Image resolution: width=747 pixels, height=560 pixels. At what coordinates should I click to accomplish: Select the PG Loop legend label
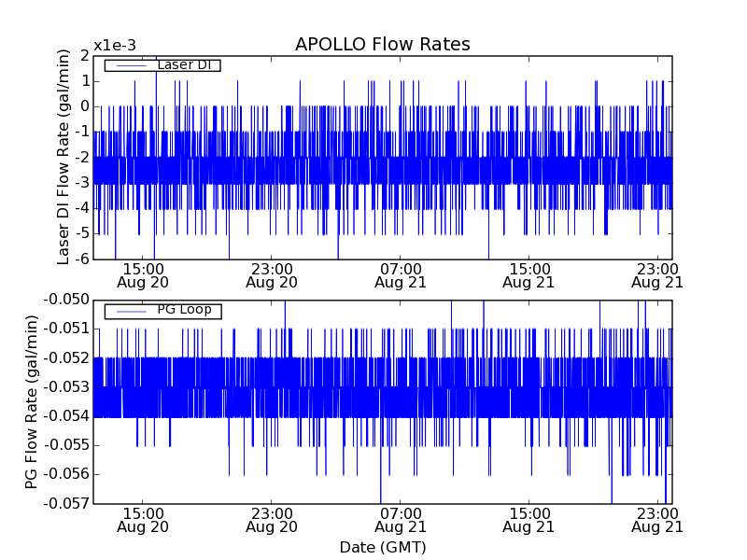(x=184, y=310)
